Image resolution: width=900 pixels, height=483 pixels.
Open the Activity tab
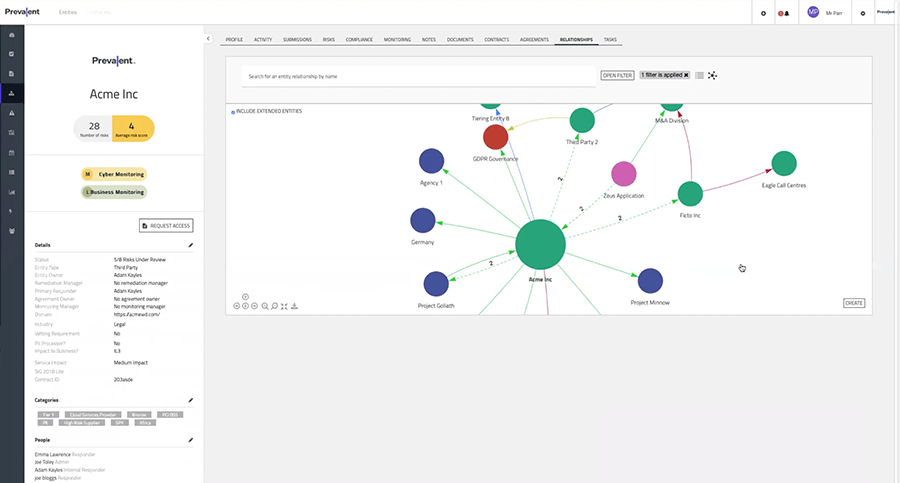[263, 40]
